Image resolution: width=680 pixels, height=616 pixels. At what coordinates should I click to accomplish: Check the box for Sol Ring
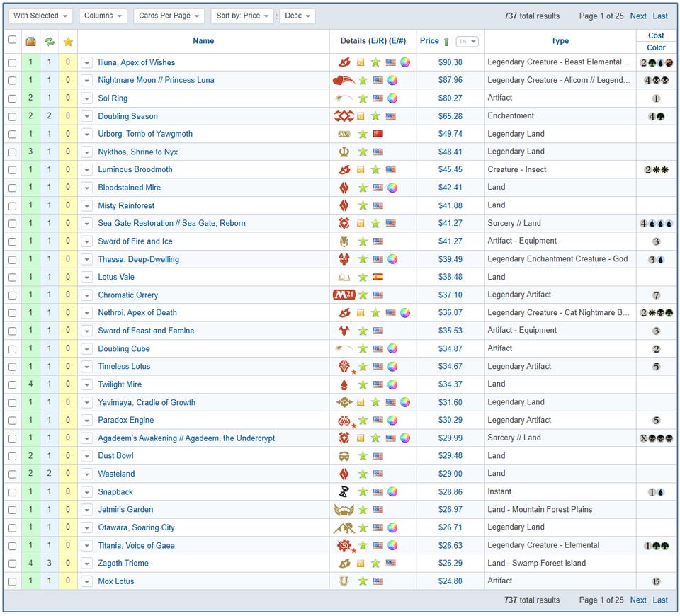coord(13,98)
